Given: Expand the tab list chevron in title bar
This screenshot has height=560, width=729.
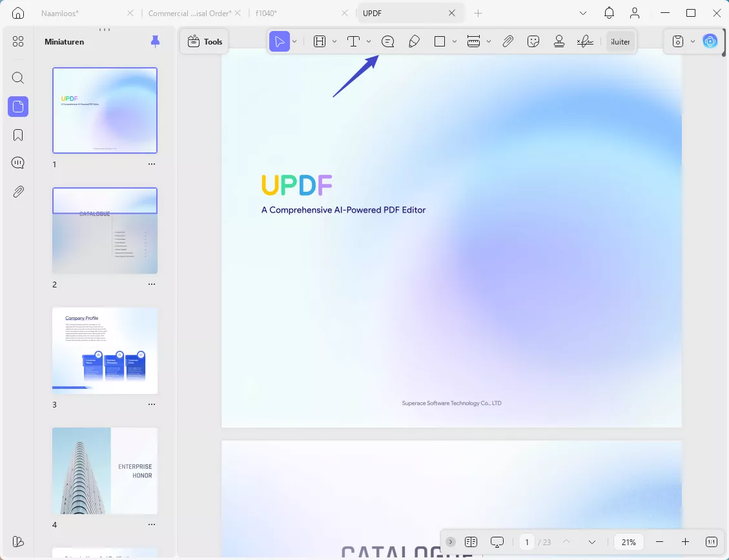Looking at the screenshot, I should tap(583, 13).
